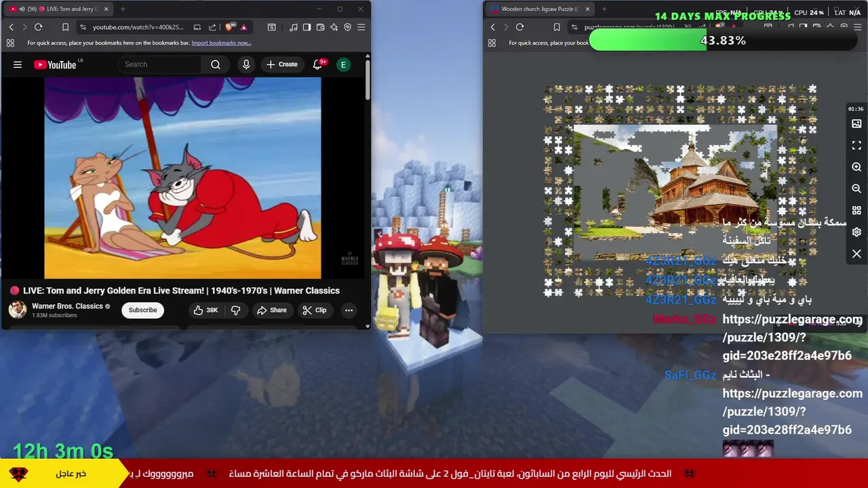Viewport: 868px width, 488px height.
Task: Close the Tom and Jerry YouTube tab
Action: tap(106, 9)
